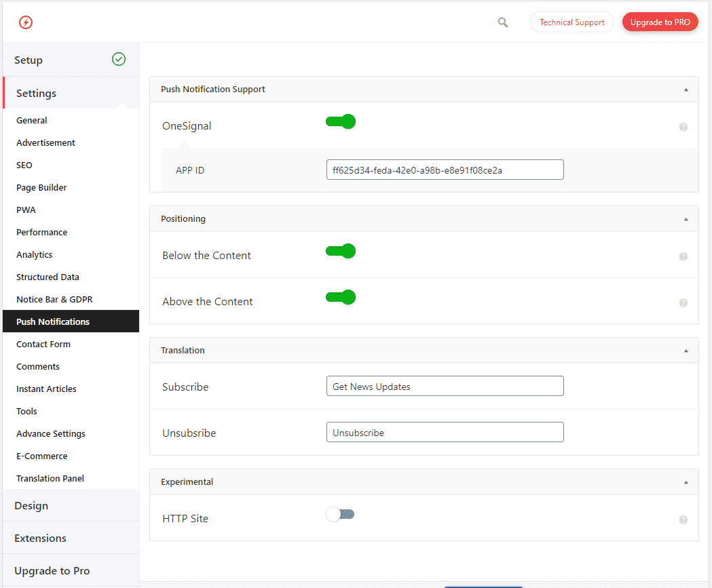Click the Translation section header

click(424, 350)
